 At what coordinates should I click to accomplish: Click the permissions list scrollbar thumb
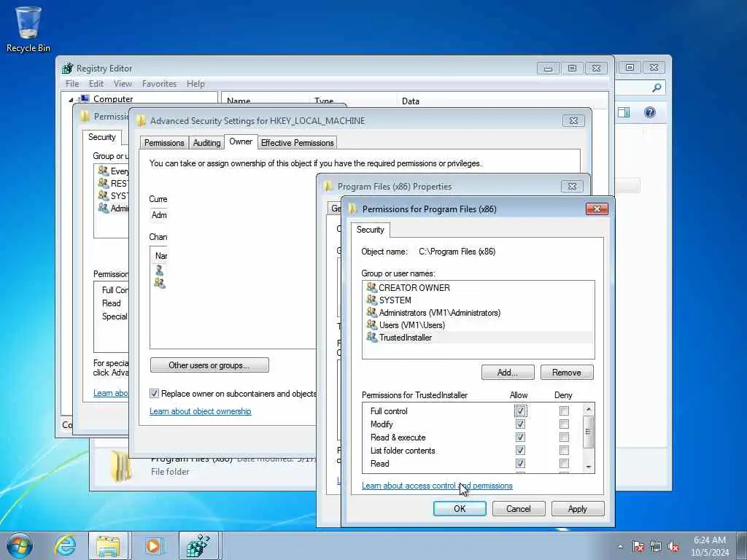pos(589,432)
